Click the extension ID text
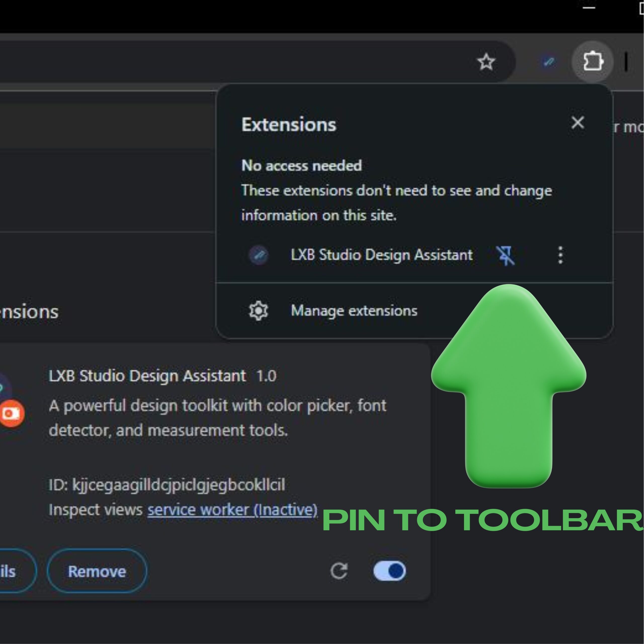 pos(167,485)
